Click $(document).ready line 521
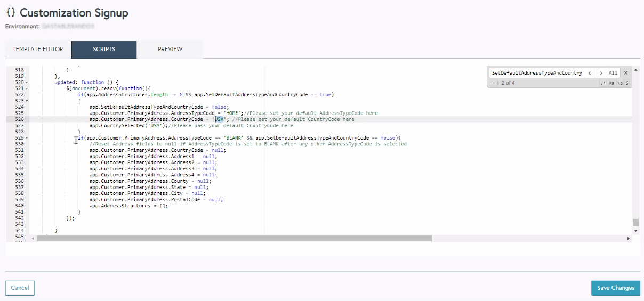Image resolution: width=644 pixels, height=301 pixels. click(x=109, y=88)
